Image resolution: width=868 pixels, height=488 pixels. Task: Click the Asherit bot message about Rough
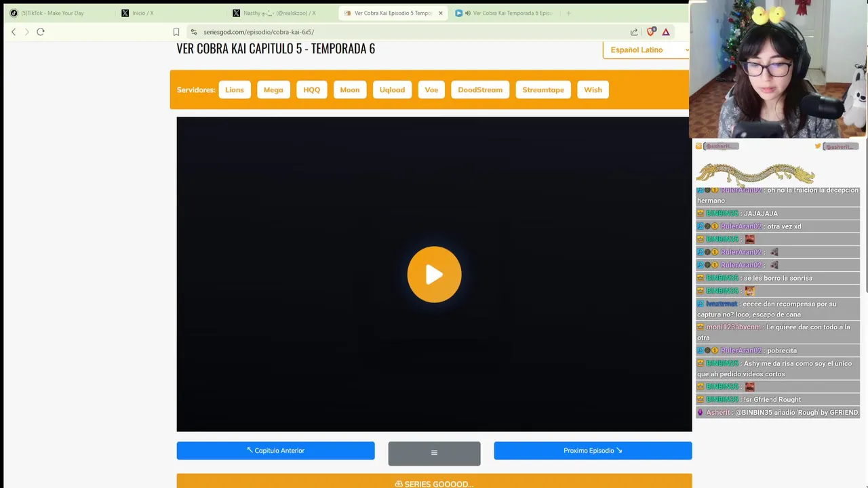778,412
